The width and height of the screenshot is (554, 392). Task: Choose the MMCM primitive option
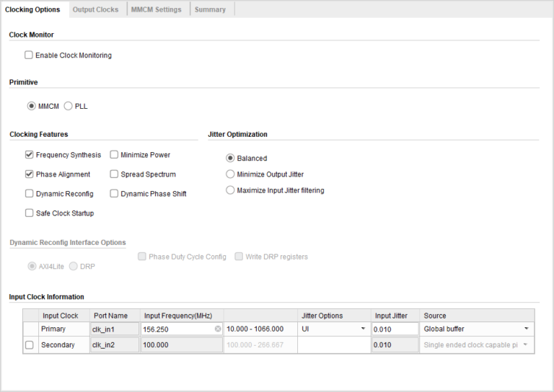[x=32, y=107]
